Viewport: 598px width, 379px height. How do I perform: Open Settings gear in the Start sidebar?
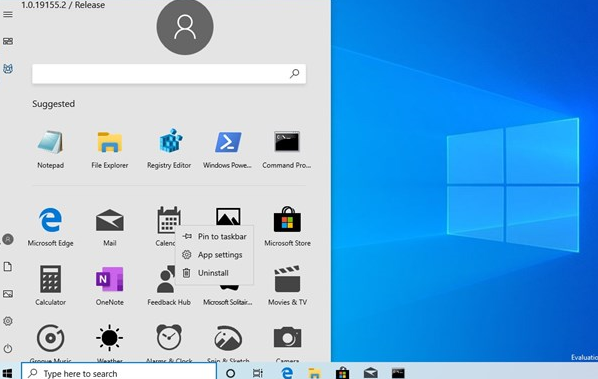click(x=8, y=321)
